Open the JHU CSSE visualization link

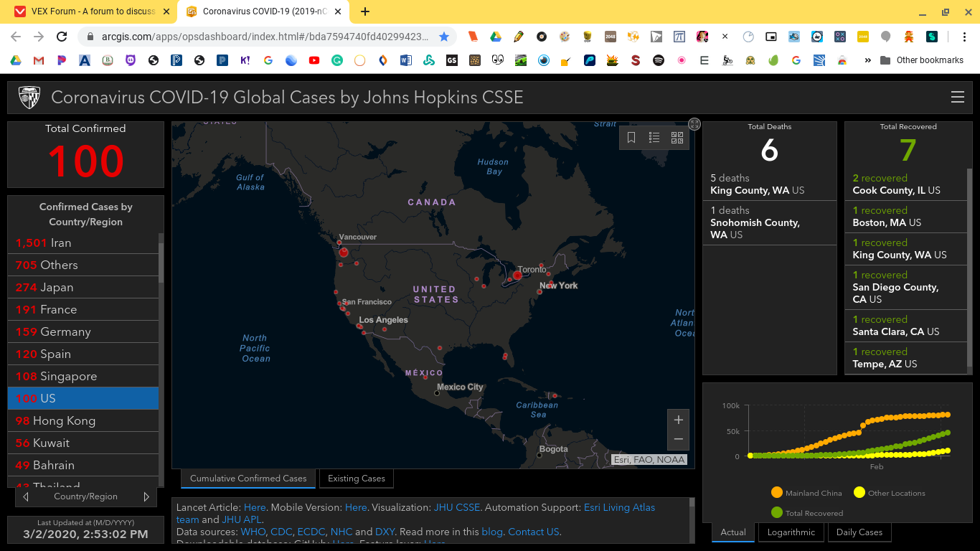456,507
